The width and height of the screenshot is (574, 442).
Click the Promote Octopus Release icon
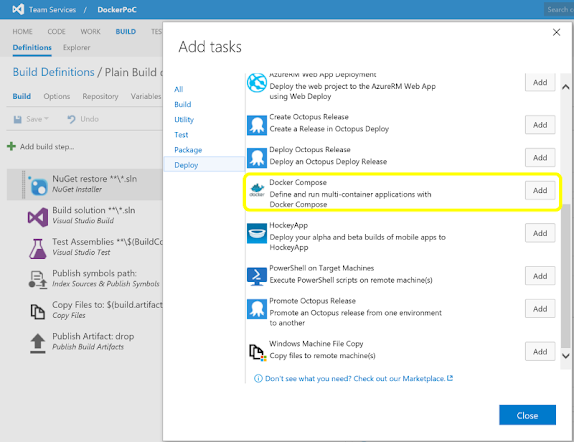257,309
